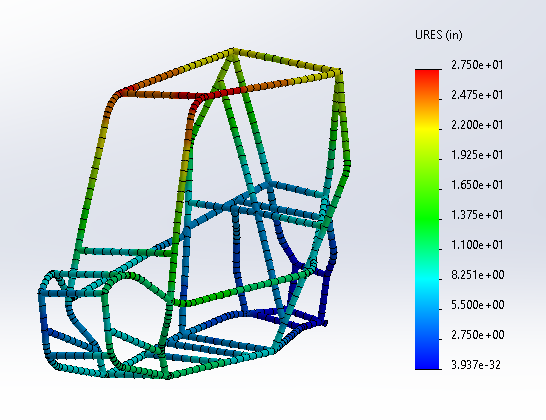Click the 1.650e+01 legend value
Viewport: 546px width, 420px height.
477,185
